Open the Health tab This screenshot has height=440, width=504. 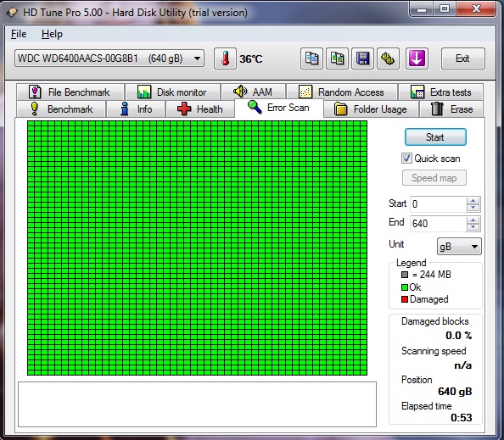[x=200, y=109]
